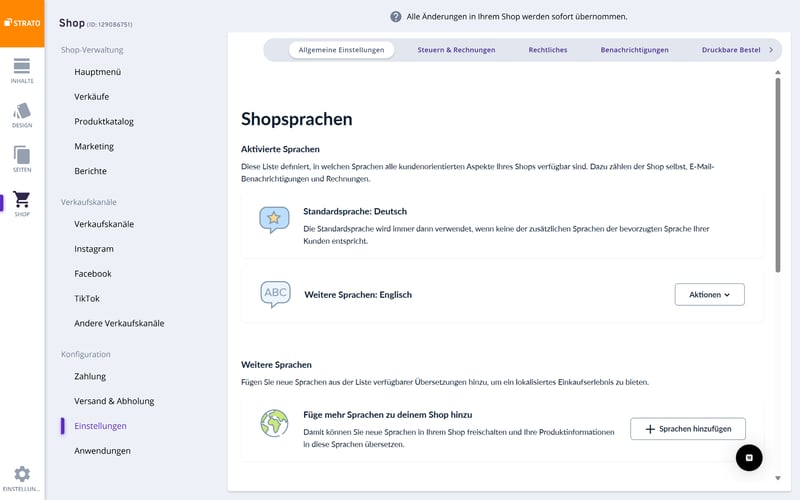Open the Design sidebar icon

(x=22, y=114)
